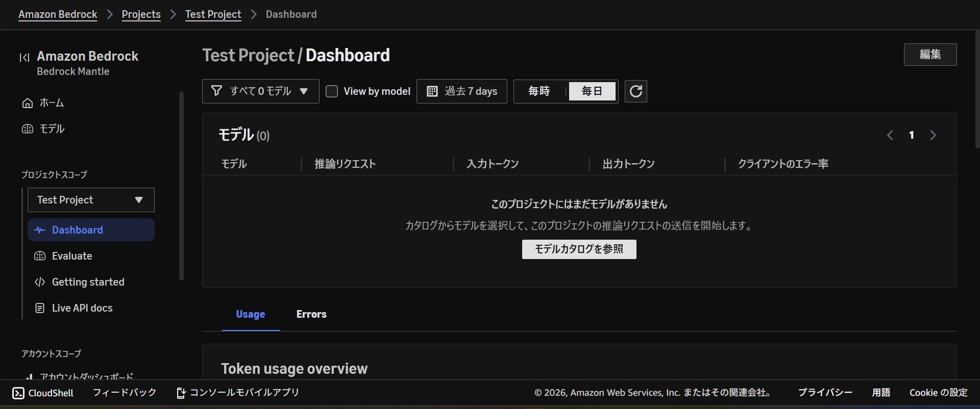Select the 毎日 (daily) granularity
This screenshot has width=980, height=409.
click(x=592, y=91)
